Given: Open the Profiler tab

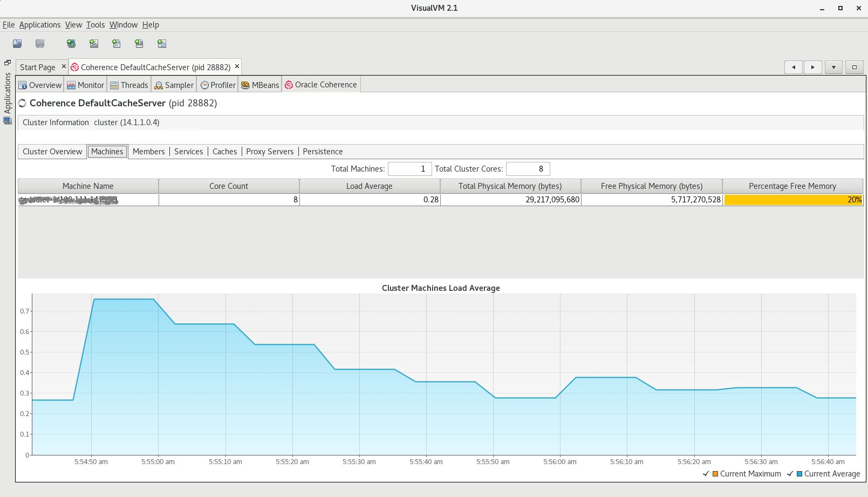Looking at the screenshot, I should (x=218, y=85).
